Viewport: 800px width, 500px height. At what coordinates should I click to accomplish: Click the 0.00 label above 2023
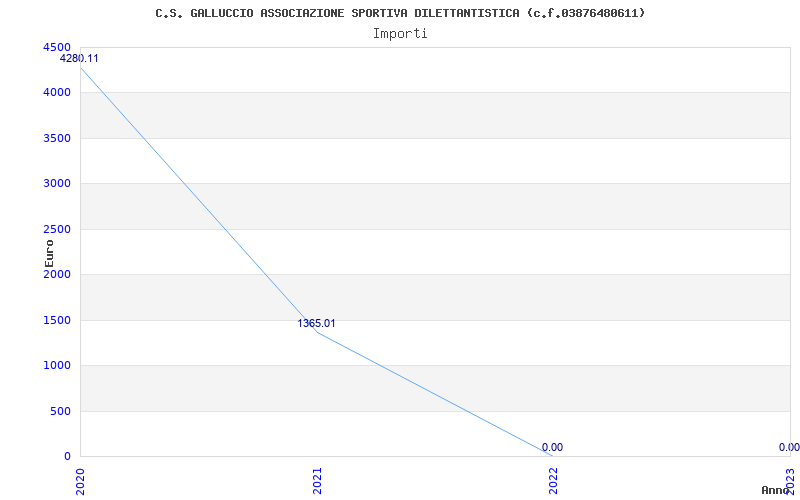pyautogui.click(x=789, y=447)
